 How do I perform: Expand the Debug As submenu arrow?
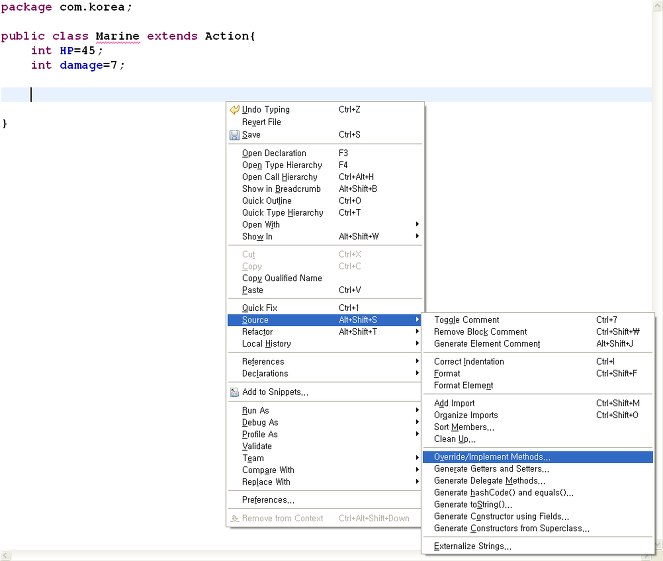417,422
